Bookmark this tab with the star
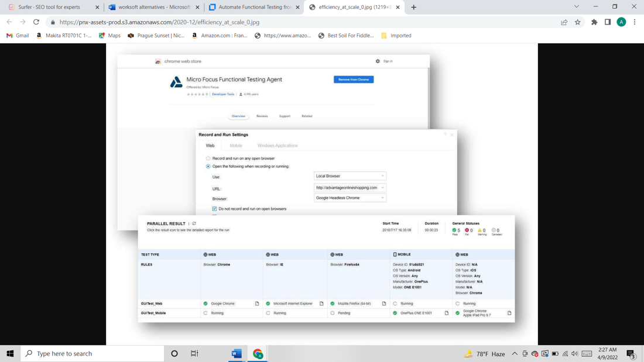This screenshot has height=362, width=644. tap(577, 22)
